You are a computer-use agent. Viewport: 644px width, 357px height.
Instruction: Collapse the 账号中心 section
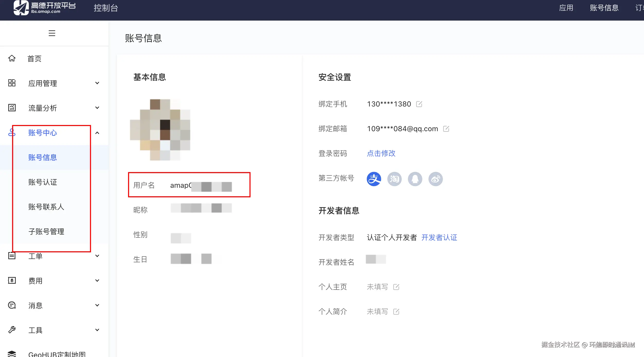(97, 133)
